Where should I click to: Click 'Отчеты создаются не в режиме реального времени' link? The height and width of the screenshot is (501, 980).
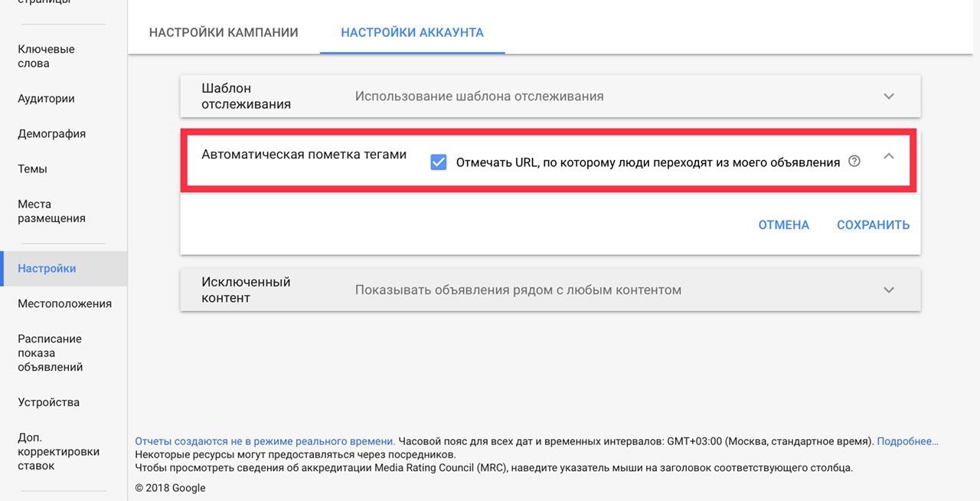pyautogui.click(x=265, y=441)
